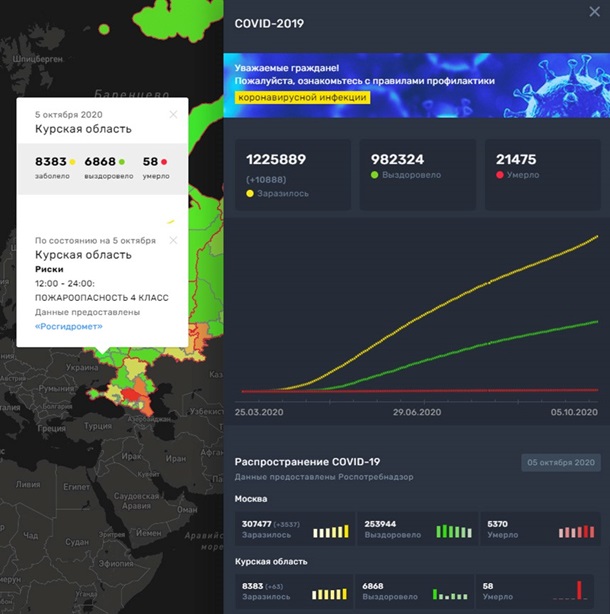Select the 1225889 Заразилось total card

(292, 175)
